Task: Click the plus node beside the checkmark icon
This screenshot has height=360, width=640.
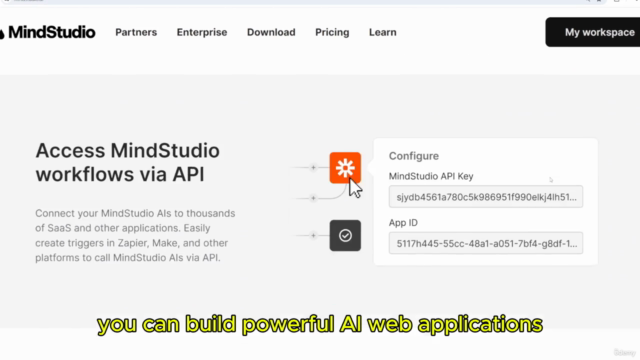Action: pos(313,236)
